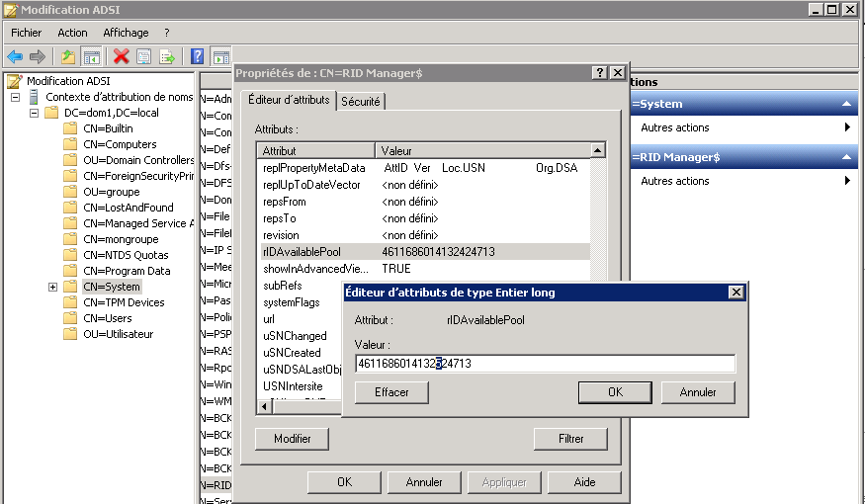Image resolution: width=865 pixels, height=504 pixels.
Task: Click the red X delete icon
Action: coord(121,56)
